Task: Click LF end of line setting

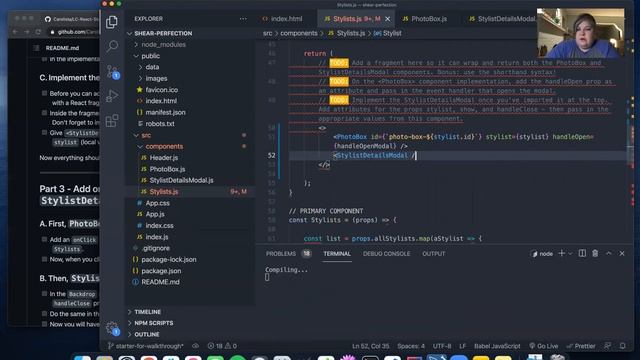Action: (x=462, y=346)
